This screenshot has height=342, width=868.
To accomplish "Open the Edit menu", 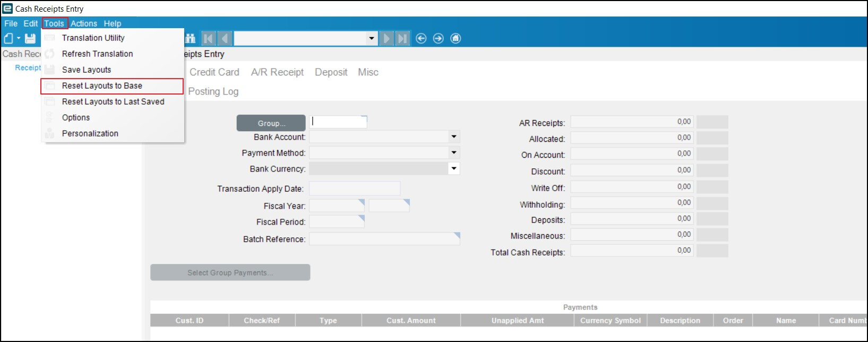I will (x=31, y=23).
